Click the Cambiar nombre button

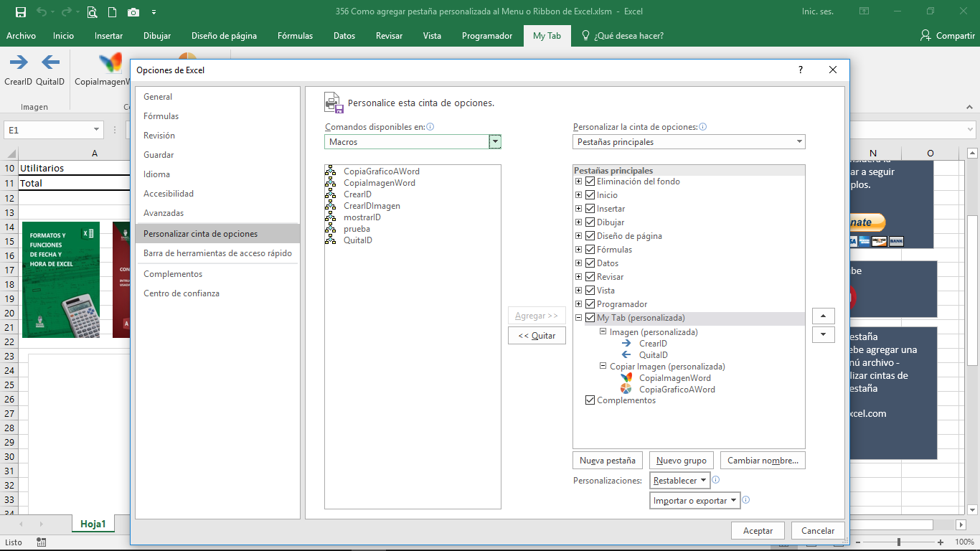point(763,461)
